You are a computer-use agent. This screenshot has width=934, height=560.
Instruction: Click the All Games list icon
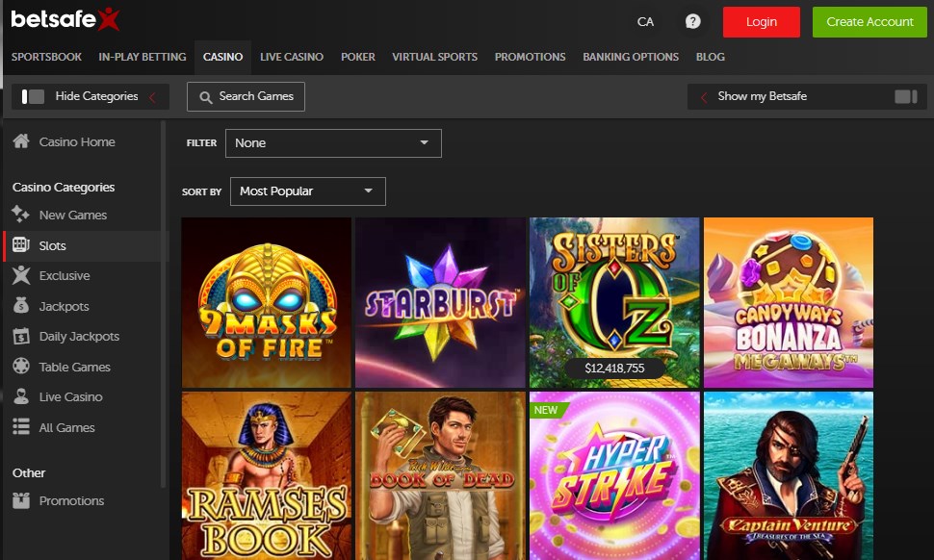(21, 426)
